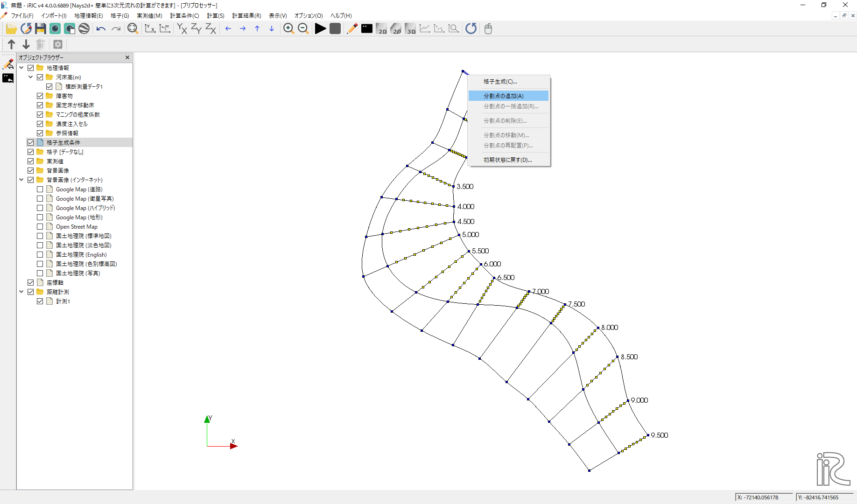
Task: Click the 7.000 cross-section label
Action: pyautogui.click(x=541, y=292)
